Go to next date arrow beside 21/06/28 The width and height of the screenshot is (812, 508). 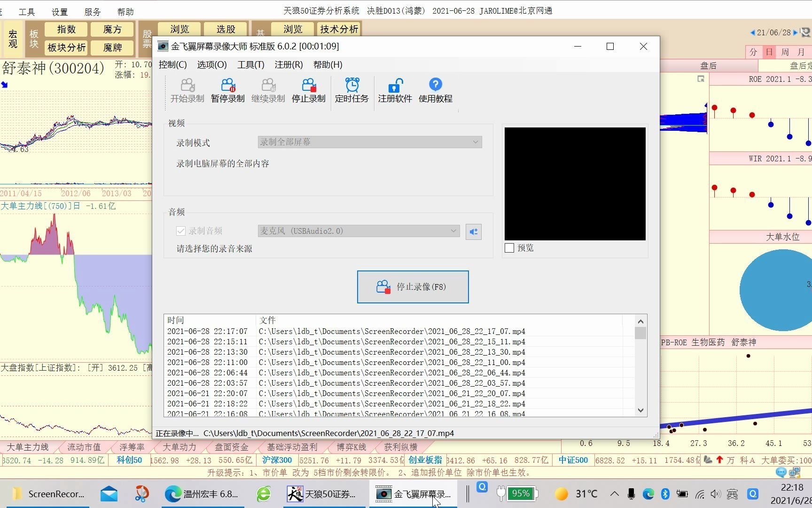795,32
